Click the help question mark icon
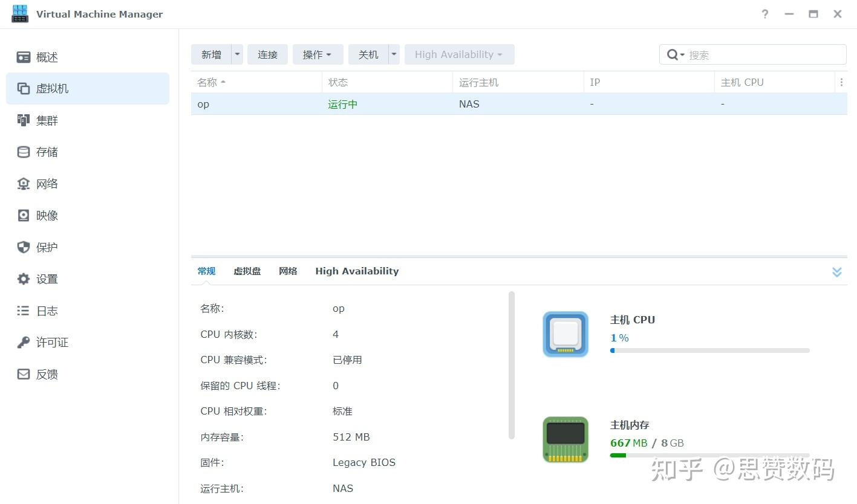Screen dimensions: 857x504 (x=765, y=14)
